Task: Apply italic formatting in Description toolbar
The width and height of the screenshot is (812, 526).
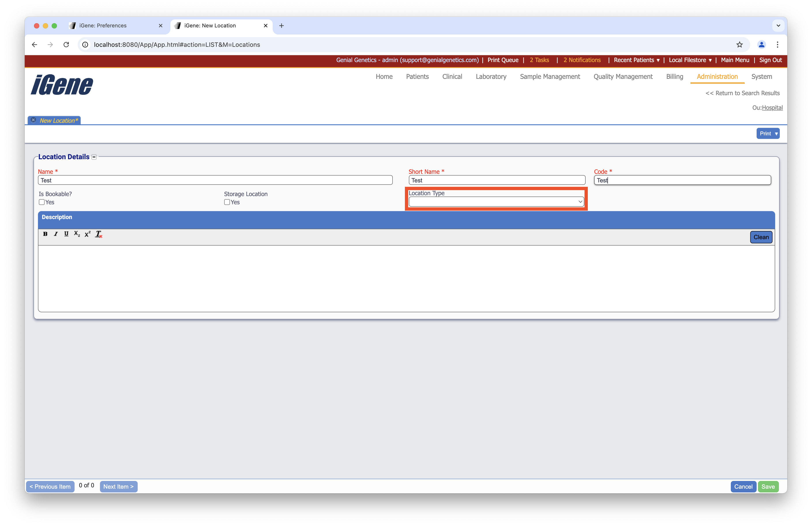Action: click(x=56, y=234)
